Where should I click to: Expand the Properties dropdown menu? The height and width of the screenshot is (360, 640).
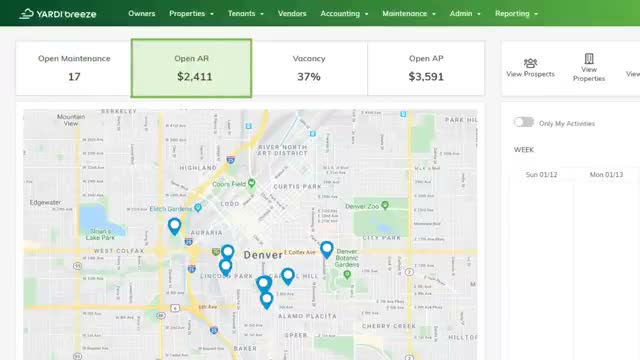(191, 13)
